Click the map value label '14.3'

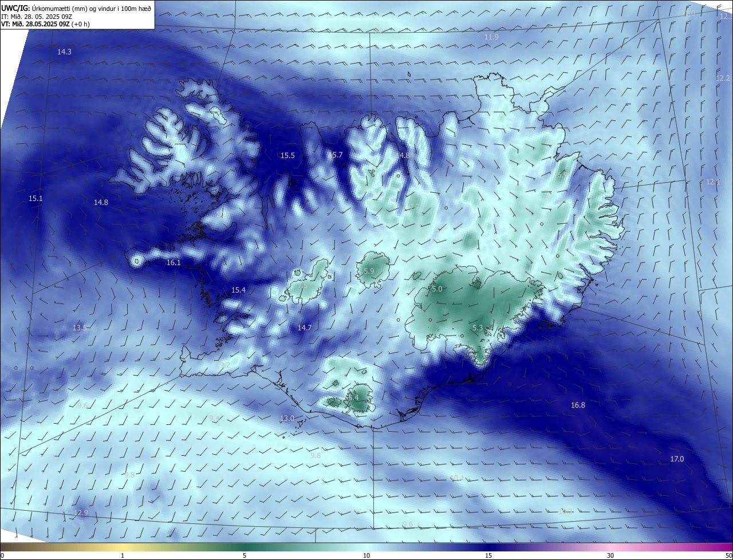[x=64, y=52]
